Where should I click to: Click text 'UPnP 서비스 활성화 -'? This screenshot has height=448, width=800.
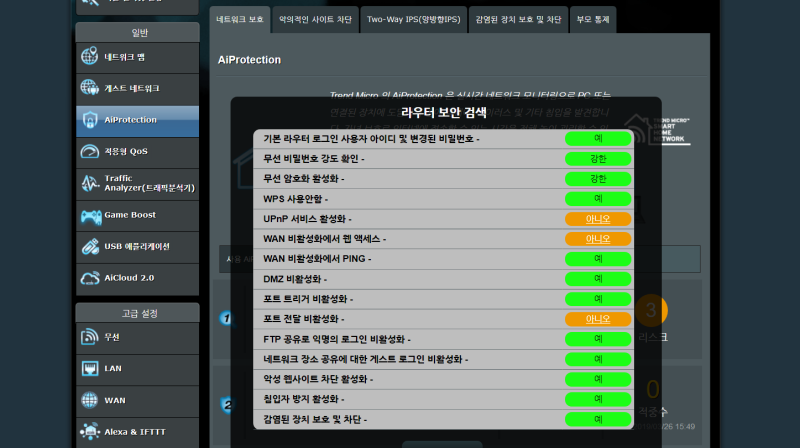(307, 219)
